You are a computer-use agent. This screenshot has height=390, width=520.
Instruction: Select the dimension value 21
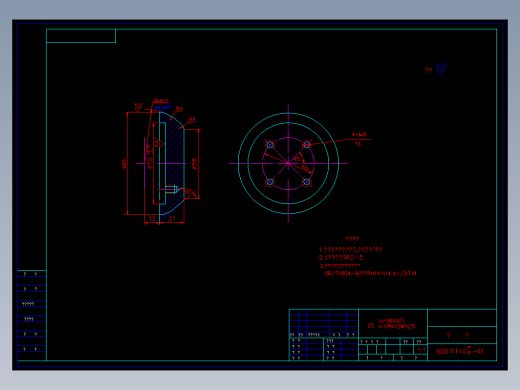(172, 219)
